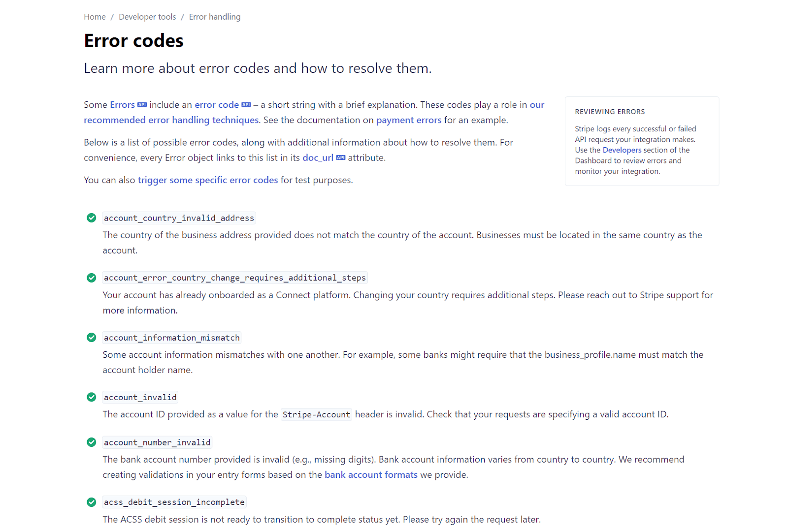The width and height of the screenshot is (788, 532).
Task: Select Developer tools in the breadcrumb
Action: 147,16
